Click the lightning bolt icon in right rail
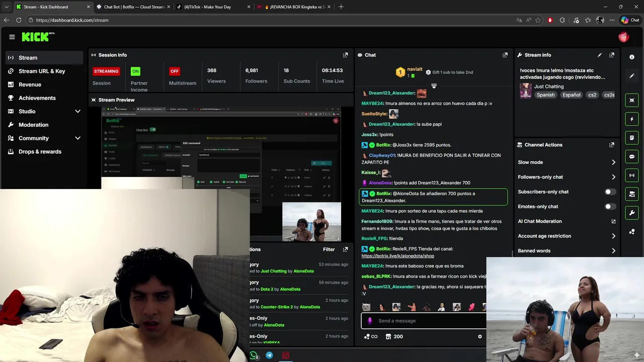The image size is (644, 362). [x=632, y=119]
